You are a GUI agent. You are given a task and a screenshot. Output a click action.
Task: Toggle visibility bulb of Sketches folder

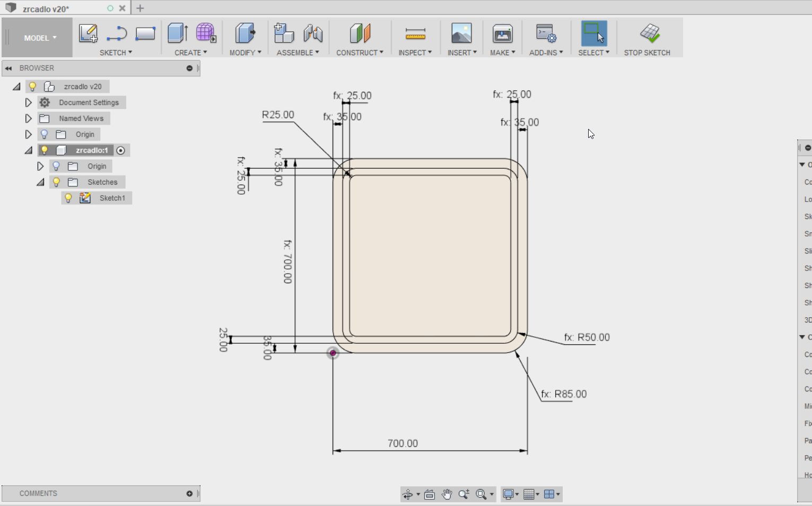pyautogui.click(x=56, y=182)
